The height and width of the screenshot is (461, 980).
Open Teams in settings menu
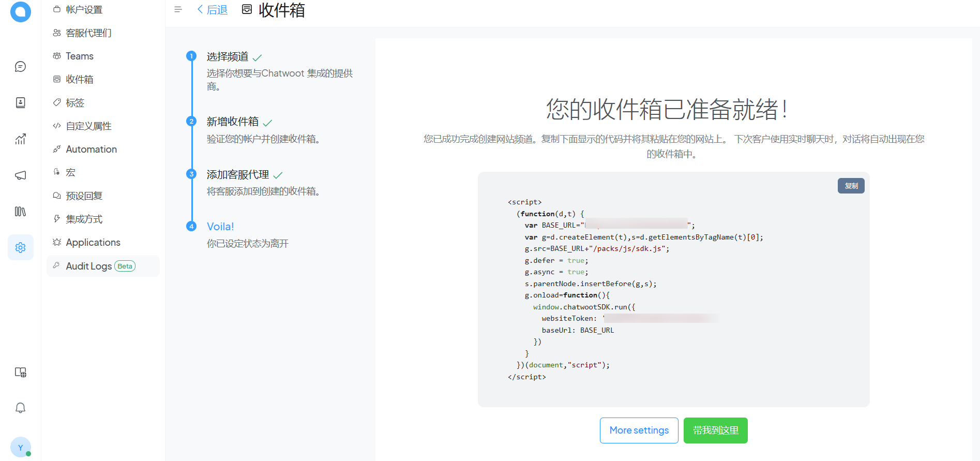click(80, 56)
